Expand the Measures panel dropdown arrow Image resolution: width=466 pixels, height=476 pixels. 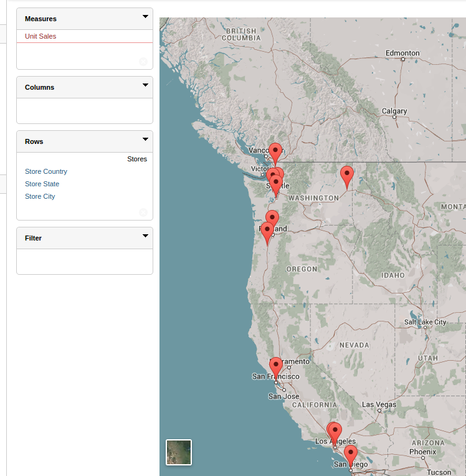coord(145,16)
